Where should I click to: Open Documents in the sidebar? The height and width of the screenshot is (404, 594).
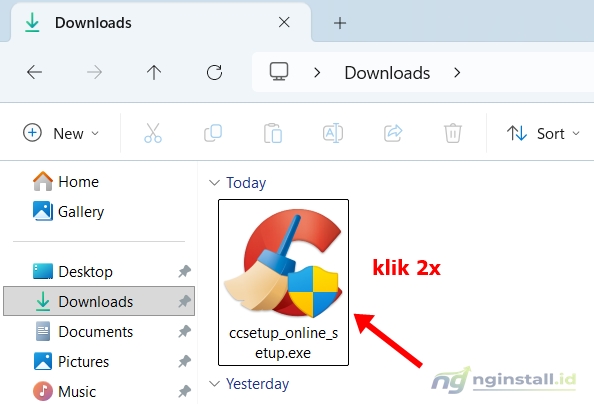point(84,331)
